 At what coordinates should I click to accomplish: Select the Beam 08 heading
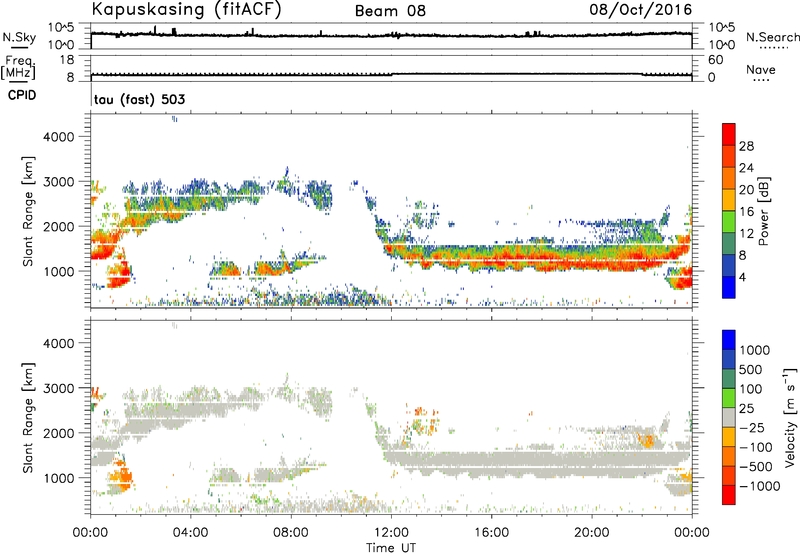point(390,11)
